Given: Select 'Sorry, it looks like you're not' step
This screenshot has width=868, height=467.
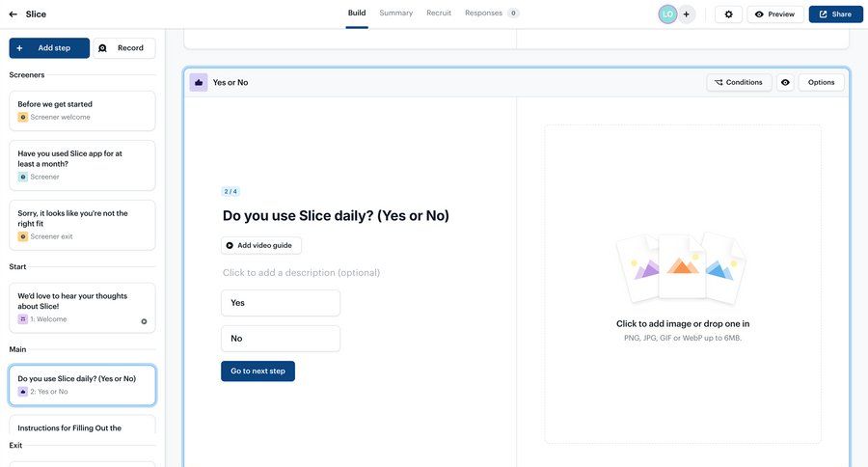Looking at the screenshot, I should 82,225.
